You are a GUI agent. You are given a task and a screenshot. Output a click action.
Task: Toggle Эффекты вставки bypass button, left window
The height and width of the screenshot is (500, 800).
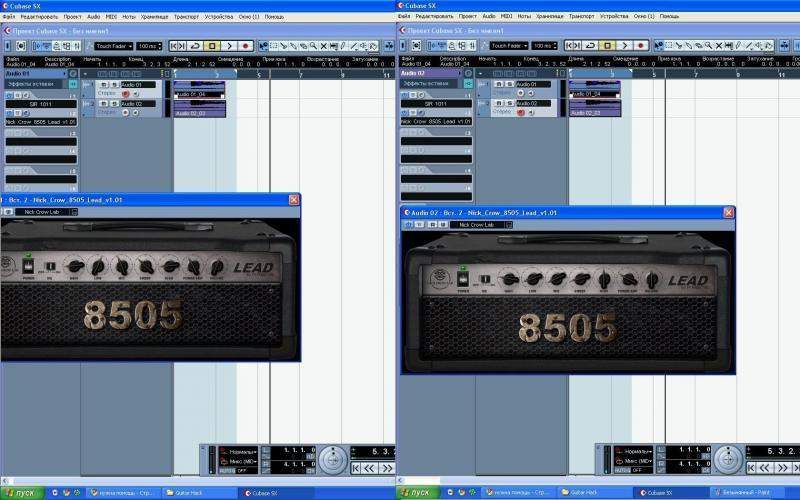(73, 84)
